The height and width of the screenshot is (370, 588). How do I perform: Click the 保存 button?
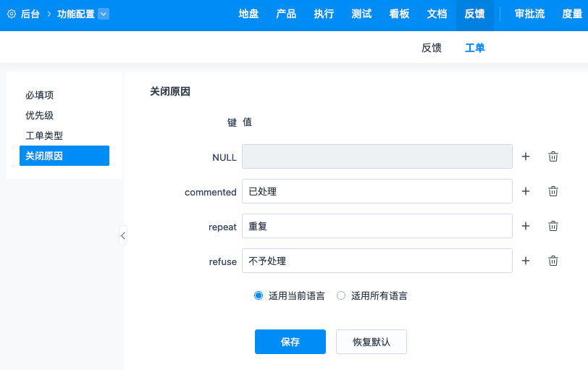pos(290,342)
